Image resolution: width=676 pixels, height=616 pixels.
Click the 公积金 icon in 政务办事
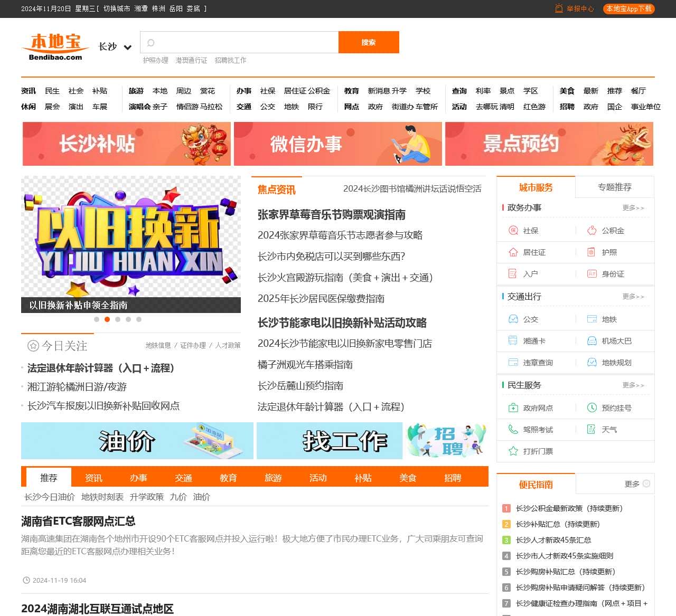point(591,231)
